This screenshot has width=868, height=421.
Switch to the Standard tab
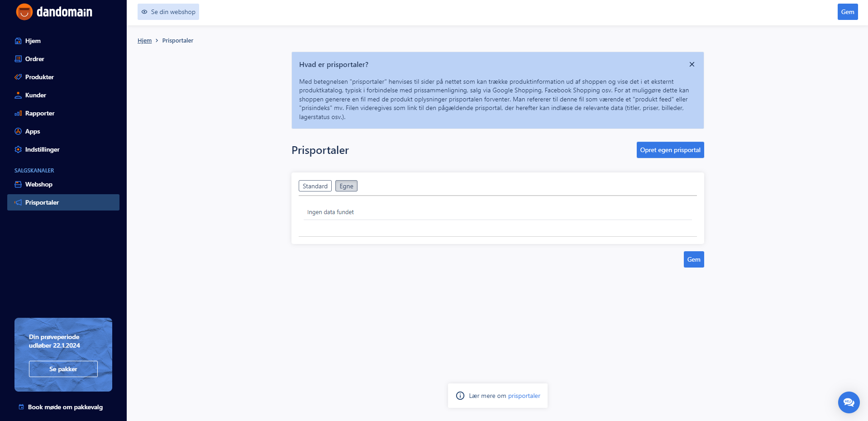pyautogui.click(x=315, y=186)
